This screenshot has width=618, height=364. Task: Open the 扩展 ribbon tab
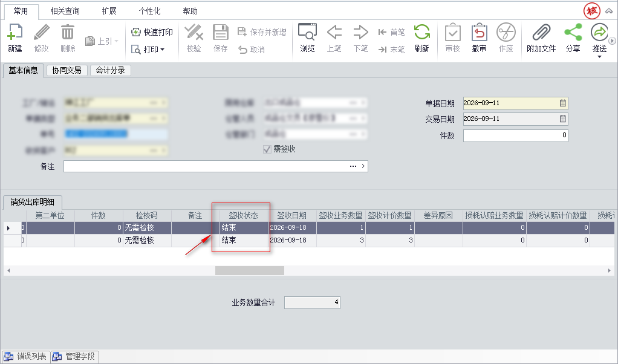(x=109, y=11)
